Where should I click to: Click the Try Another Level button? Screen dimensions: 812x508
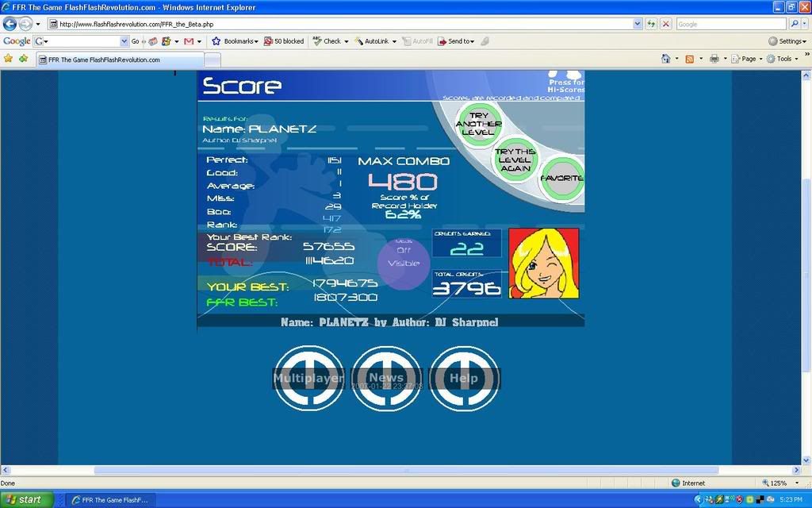click(478, 124)
